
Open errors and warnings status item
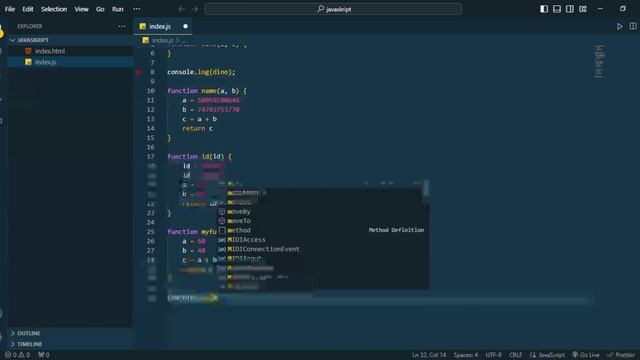(x=17, y=355)
